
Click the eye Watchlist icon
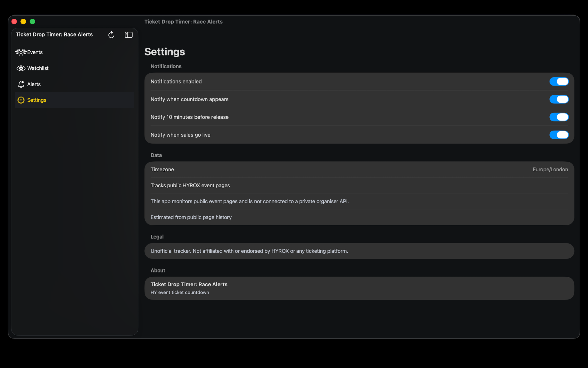point(21,68)
